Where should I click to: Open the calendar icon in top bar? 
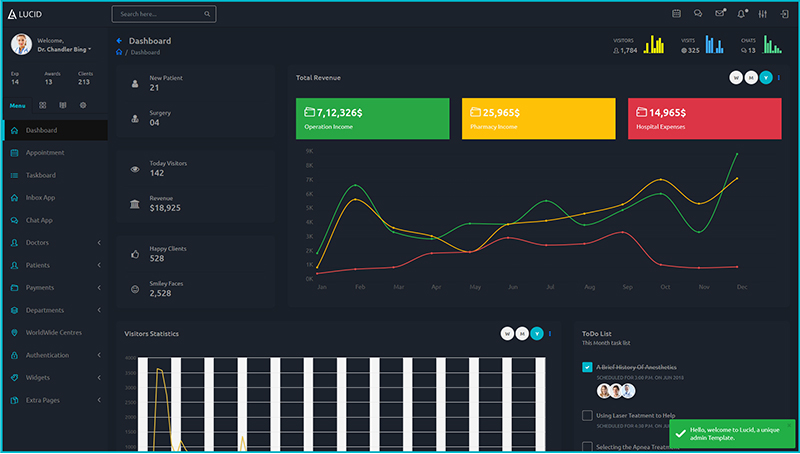click(x=676, y=14)
